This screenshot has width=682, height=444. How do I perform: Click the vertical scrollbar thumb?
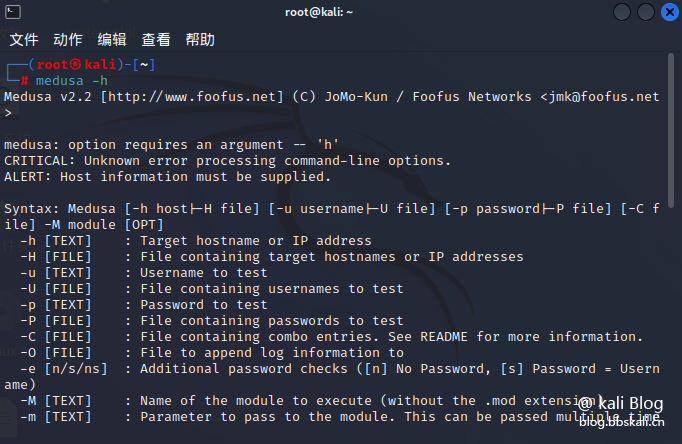671,127
